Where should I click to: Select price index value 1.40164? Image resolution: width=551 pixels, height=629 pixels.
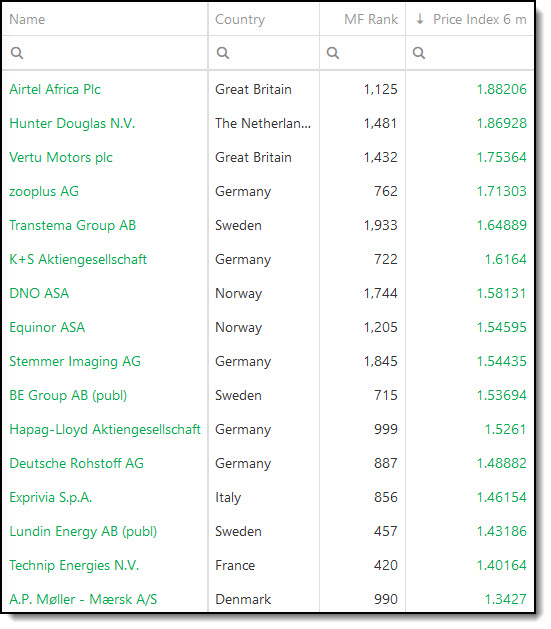tap(501, 566)
